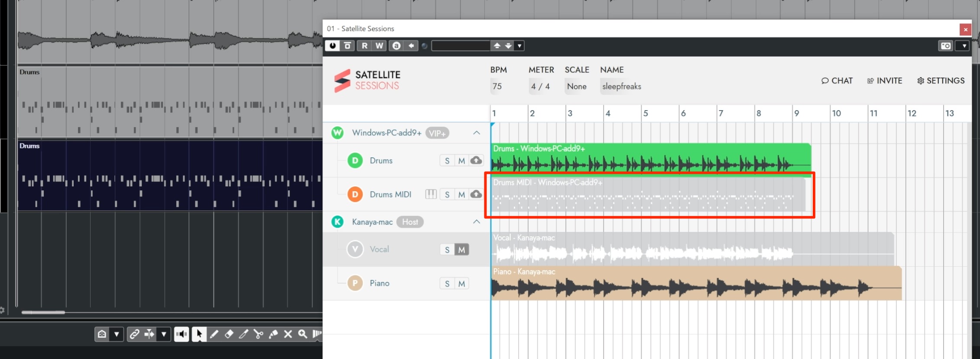980x359 pixels.
Task: Mute the Piano track
Action: pos(462,284)
